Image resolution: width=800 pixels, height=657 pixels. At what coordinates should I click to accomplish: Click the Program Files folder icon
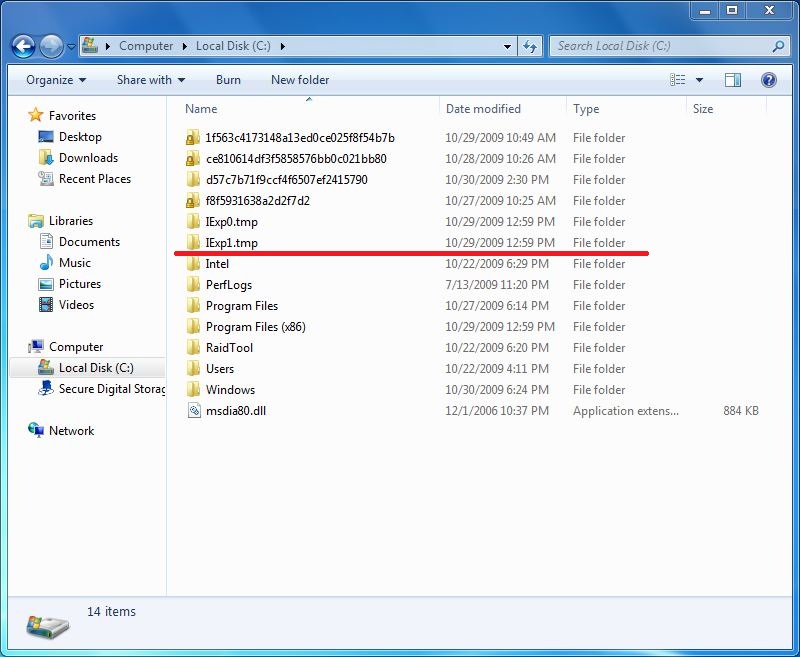click(x=193, y=305)
